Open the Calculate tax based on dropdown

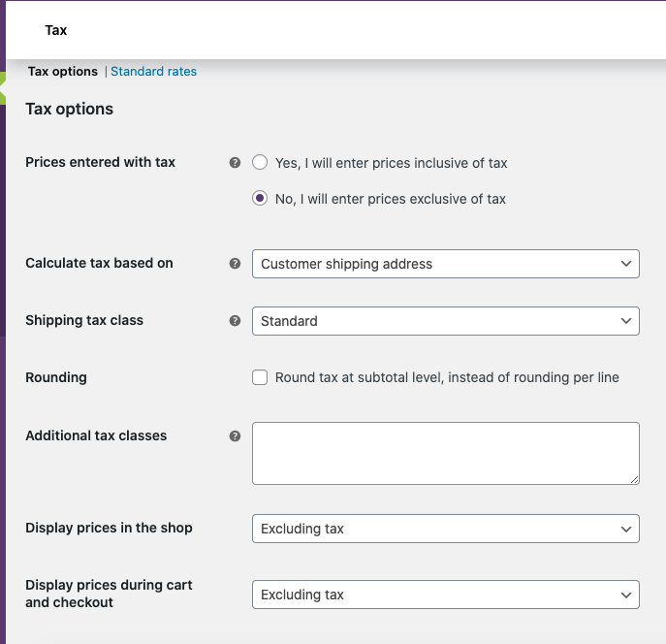point(445,264)
